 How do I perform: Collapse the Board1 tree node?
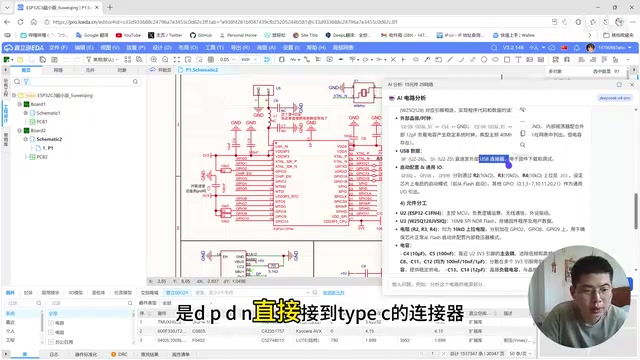click(20, 104)
